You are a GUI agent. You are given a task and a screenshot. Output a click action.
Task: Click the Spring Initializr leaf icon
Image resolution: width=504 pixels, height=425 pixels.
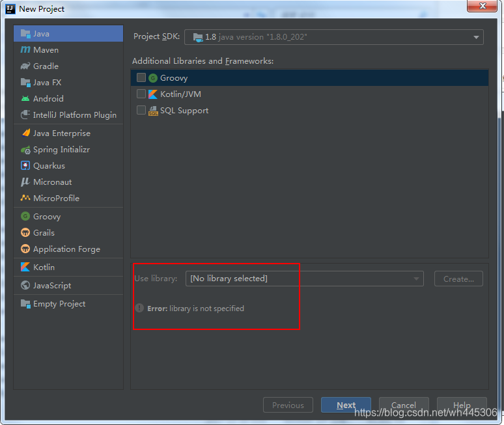pyautogui.click(x=25, y=150)
